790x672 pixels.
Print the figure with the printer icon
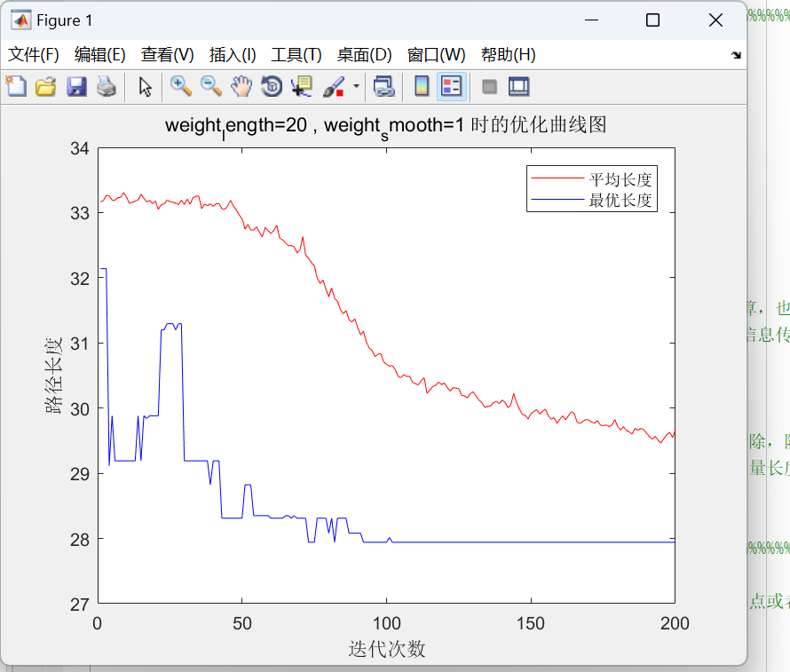click(x=107, y=86)
